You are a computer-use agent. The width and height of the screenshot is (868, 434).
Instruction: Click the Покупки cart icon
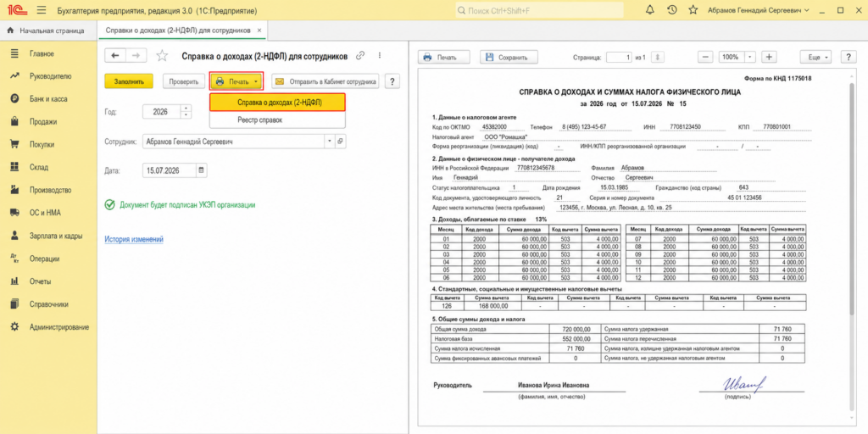tap(15, 144)
